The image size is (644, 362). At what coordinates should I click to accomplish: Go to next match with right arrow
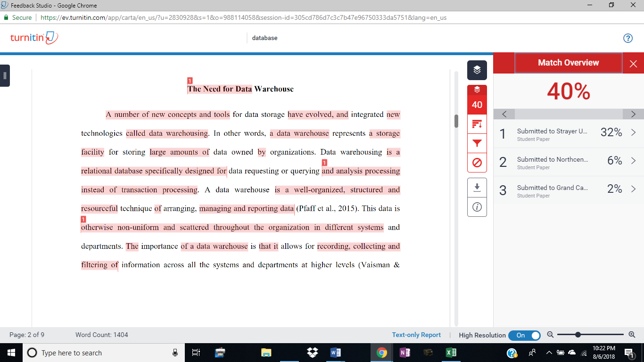point(633,114)
